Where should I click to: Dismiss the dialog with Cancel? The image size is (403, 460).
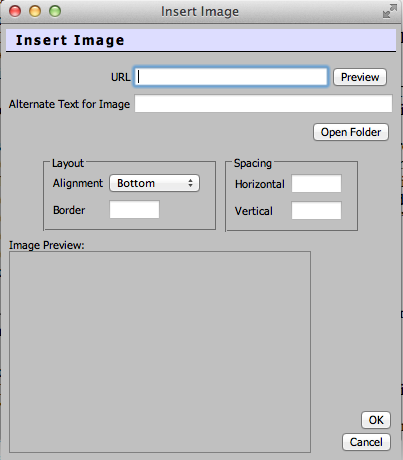pos(366,442)
